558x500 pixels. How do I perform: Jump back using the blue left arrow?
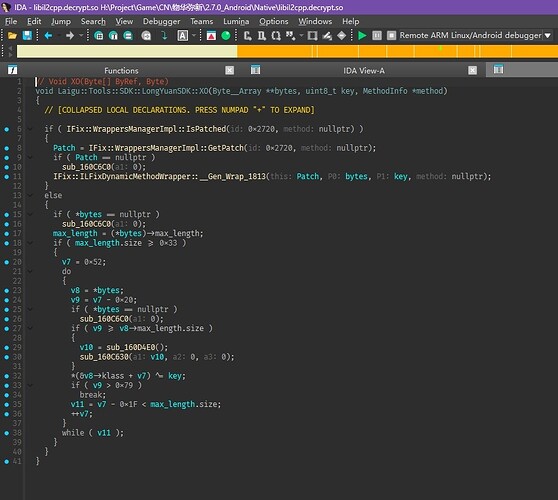48,36
